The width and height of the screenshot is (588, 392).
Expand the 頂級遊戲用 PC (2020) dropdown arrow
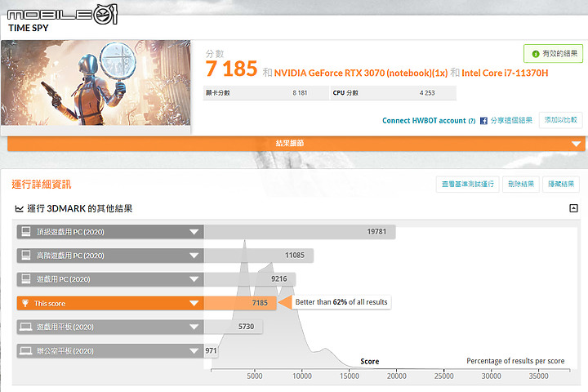[x=194, y=232]
